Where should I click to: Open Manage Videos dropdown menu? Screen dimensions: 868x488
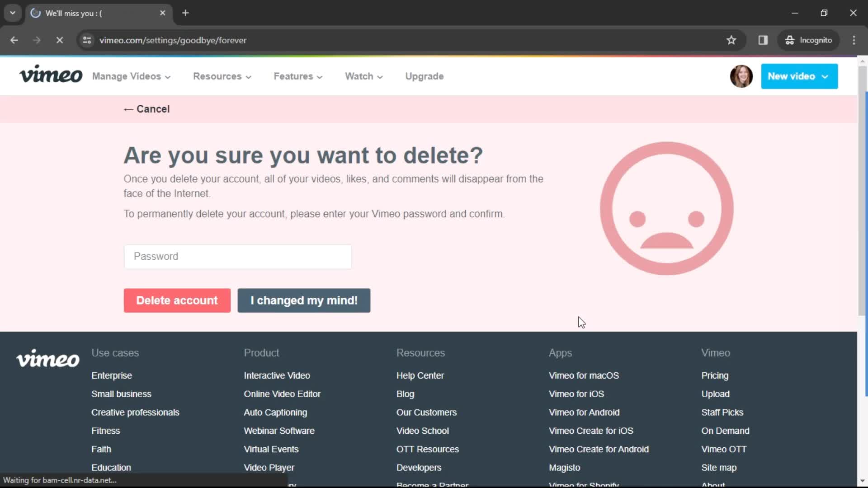click(x=130, y=76)
